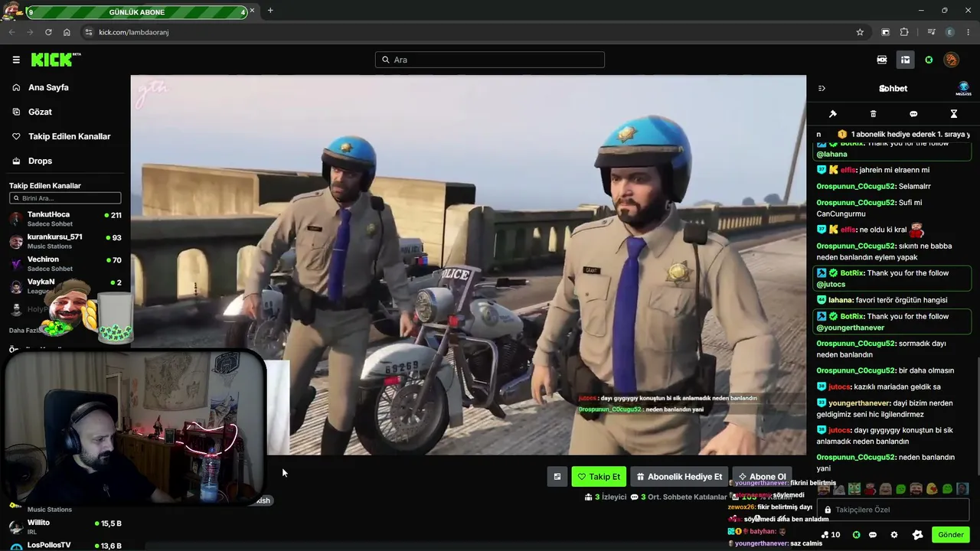Open the Kick hamburger menu
Image resolution: width=980 pixels, height=551 pixels.
(16, 60)
